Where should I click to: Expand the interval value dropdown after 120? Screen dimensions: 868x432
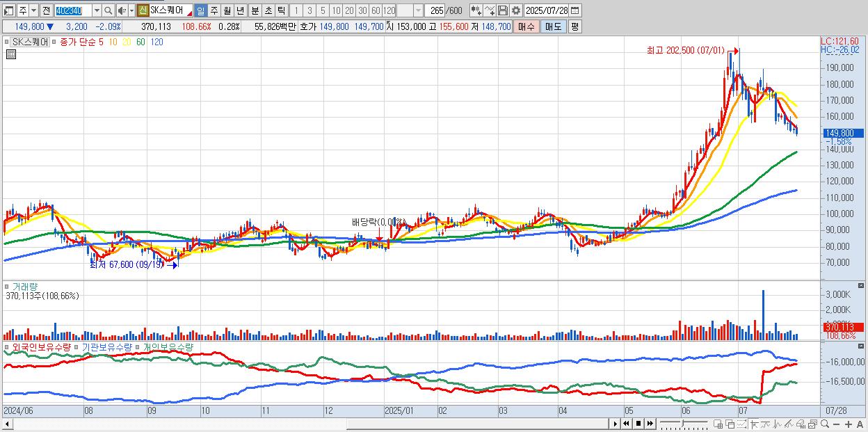pos(417,10)
